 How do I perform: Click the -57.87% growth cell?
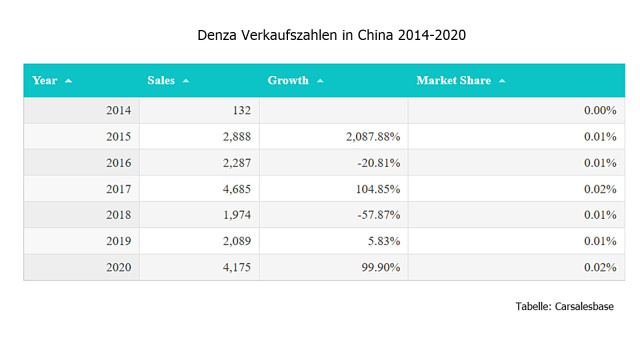pos(334,215)
